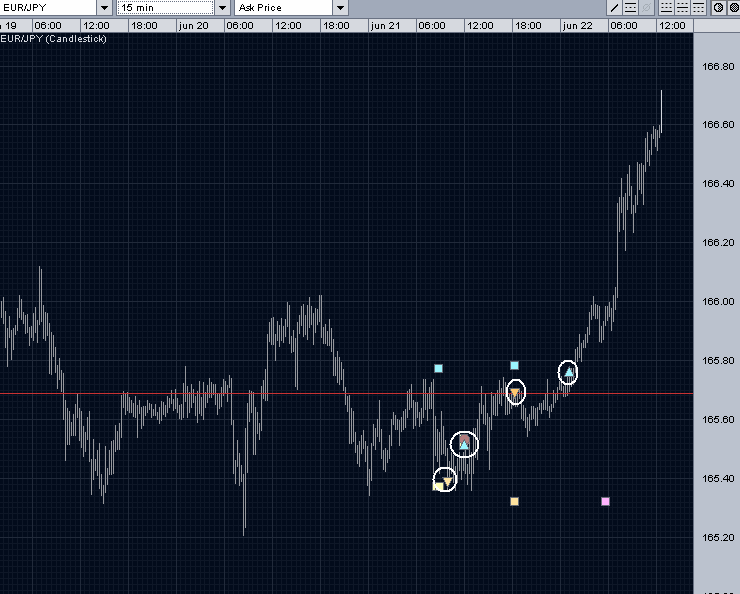Click the jun 21 date label
Screen dimensions: 740x594
[386, 25]
